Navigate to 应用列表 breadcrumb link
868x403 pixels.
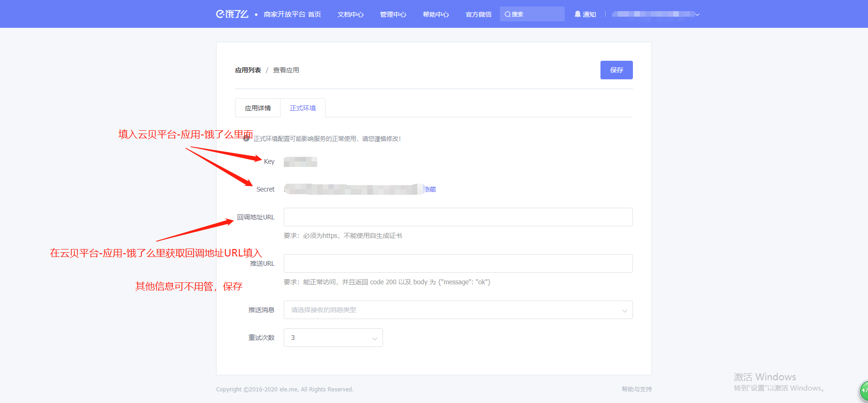(x=248, y=70)
